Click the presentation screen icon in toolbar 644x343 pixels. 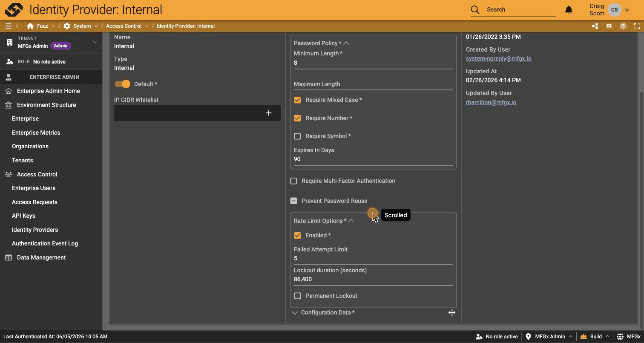tap(609, 26)
